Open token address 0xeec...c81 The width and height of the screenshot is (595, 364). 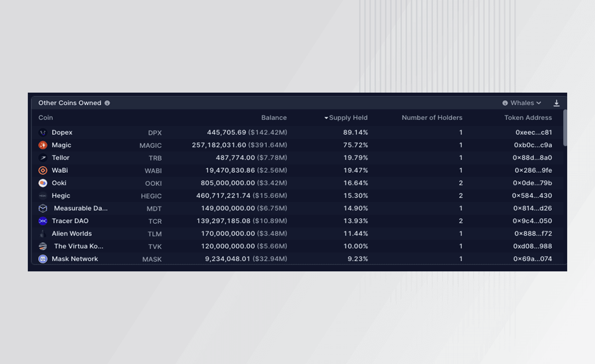(x=534, y=132)
